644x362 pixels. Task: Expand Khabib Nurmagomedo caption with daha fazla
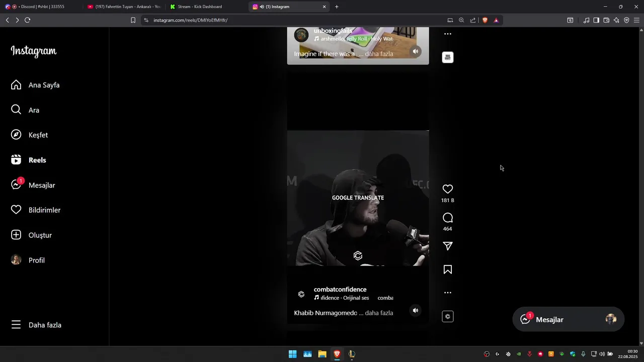tap(379, 313)
